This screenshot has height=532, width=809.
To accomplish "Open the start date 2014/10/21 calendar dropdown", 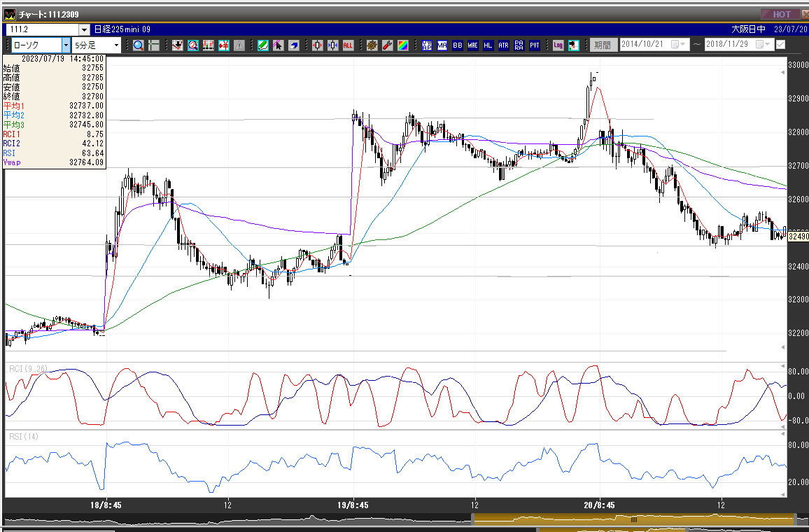I will click(678, 45).
